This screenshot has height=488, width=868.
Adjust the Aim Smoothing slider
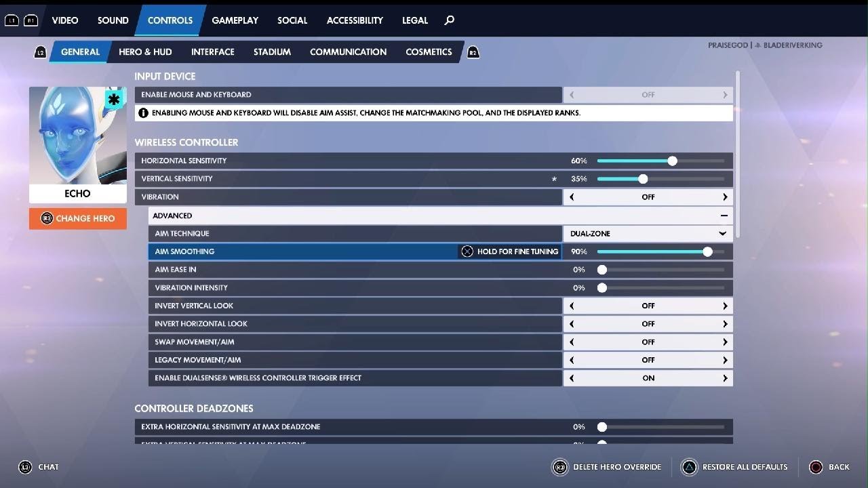[660, 251]
